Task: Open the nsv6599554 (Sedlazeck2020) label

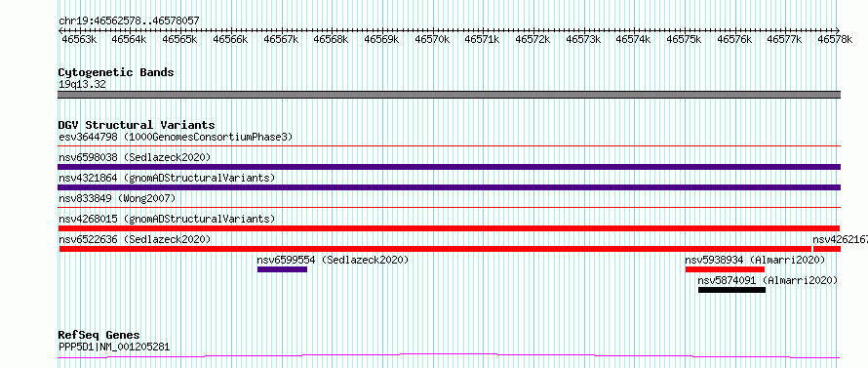Action: point(333,260)
